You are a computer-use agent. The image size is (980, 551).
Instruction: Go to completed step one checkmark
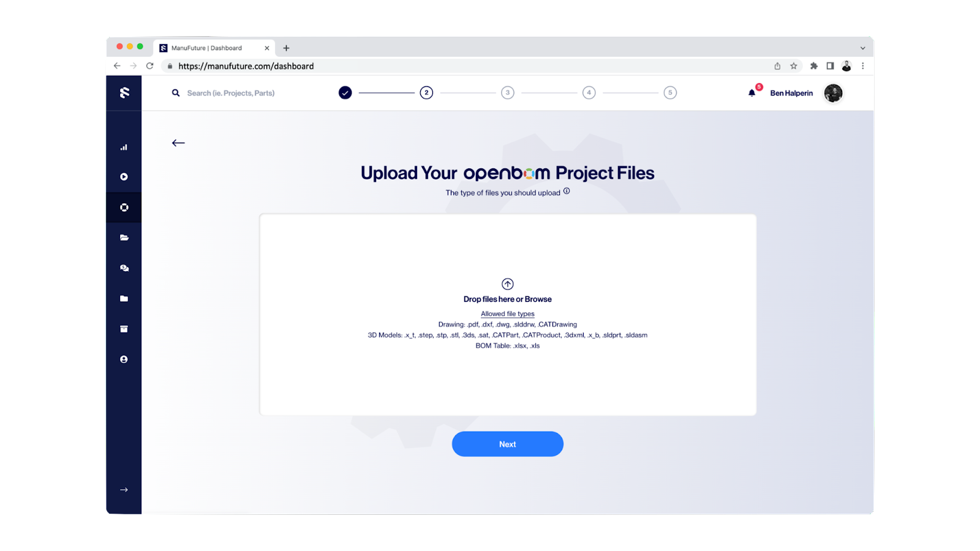pyautogui.click(x=345, y=92)
